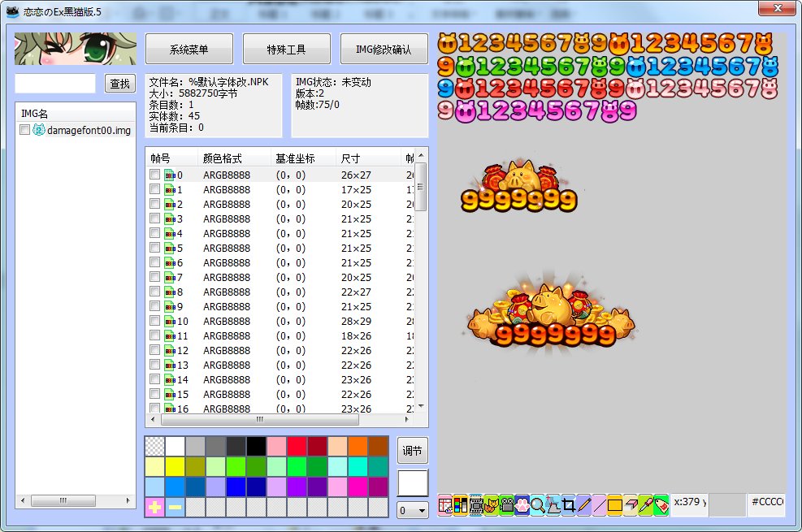802x532 pixels.
Task: Activate the eyedropper color picker tool
Action: [645, 505]
